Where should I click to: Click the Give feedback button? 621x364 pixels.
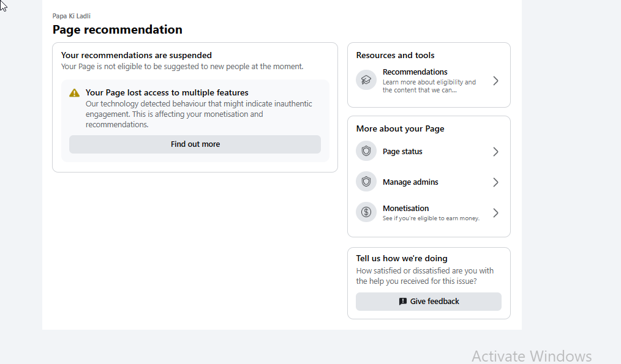point(429,302)
